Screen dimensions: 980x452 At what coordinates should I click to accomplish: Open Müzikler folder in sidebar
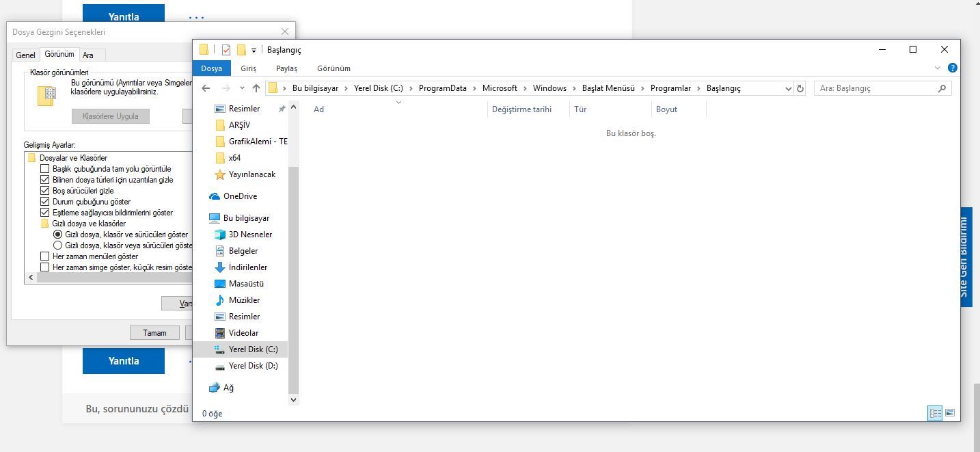coord(244,300)
